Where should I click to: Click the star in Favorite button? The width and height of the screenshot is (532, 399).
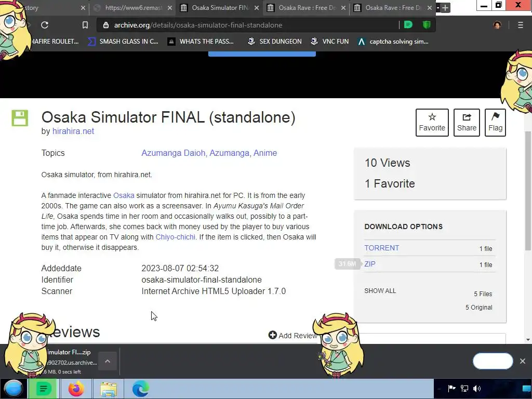[432, 117]
